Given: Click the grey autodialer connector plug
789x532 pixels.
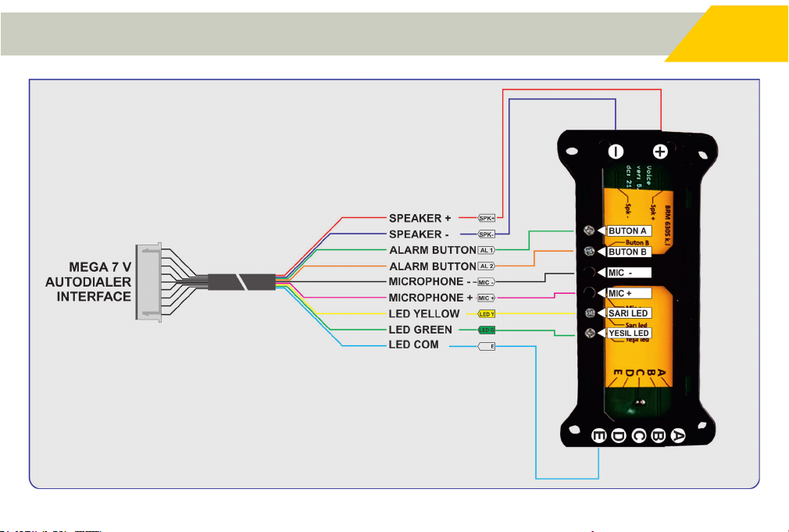Looking at the screenshot, I should point(149,282).
